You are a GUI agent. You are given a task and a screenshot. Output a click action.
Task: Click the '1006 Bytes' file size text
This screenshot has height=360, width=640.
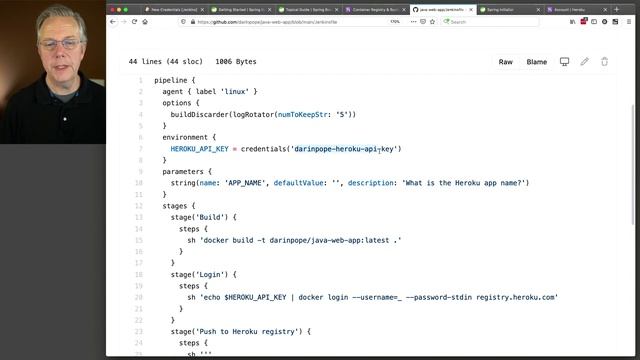click(236, 62)
